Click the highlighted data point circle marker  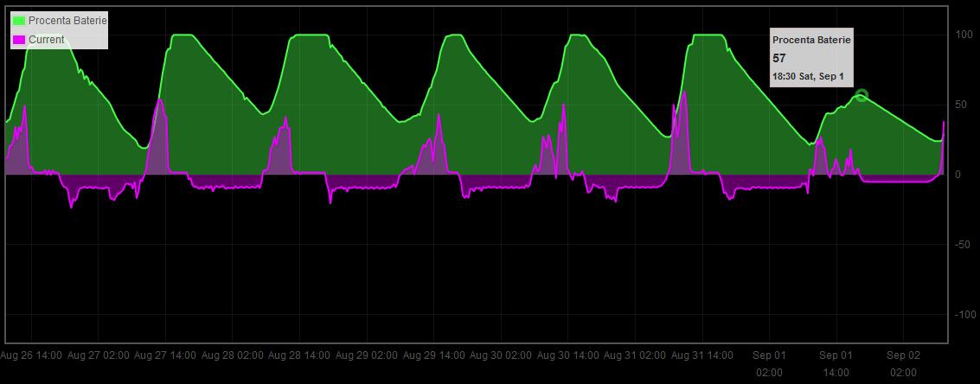point(861,95)
